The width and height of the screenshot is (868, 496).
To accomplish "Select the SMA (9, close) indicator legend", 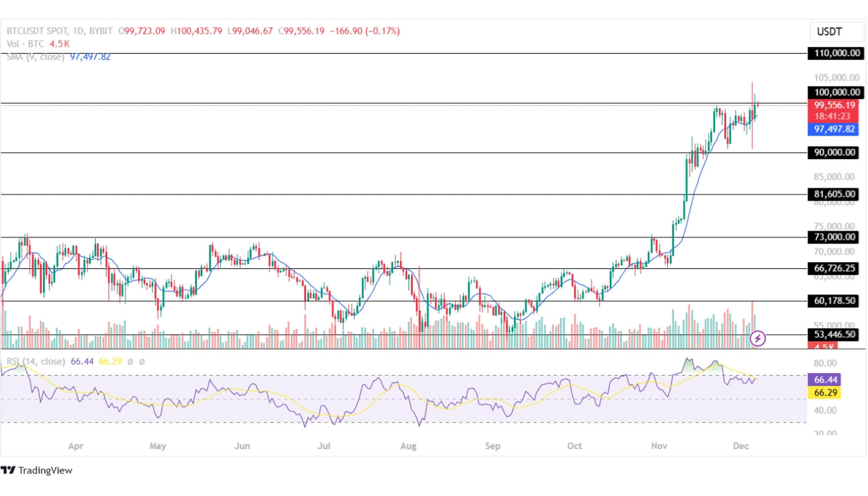I will click(35, 57).
